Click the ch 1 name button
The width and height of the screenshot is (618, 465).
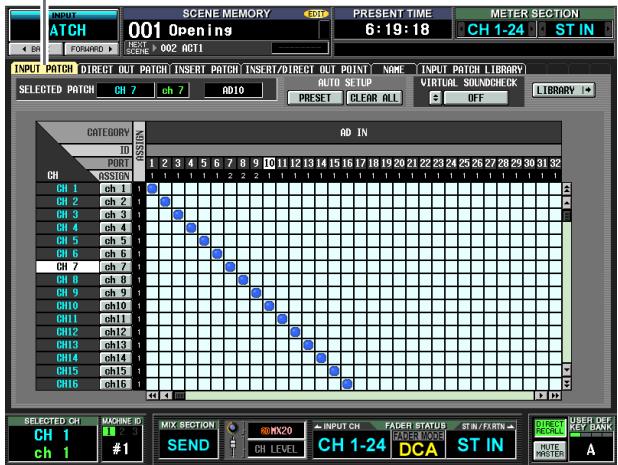click(115, 189)
